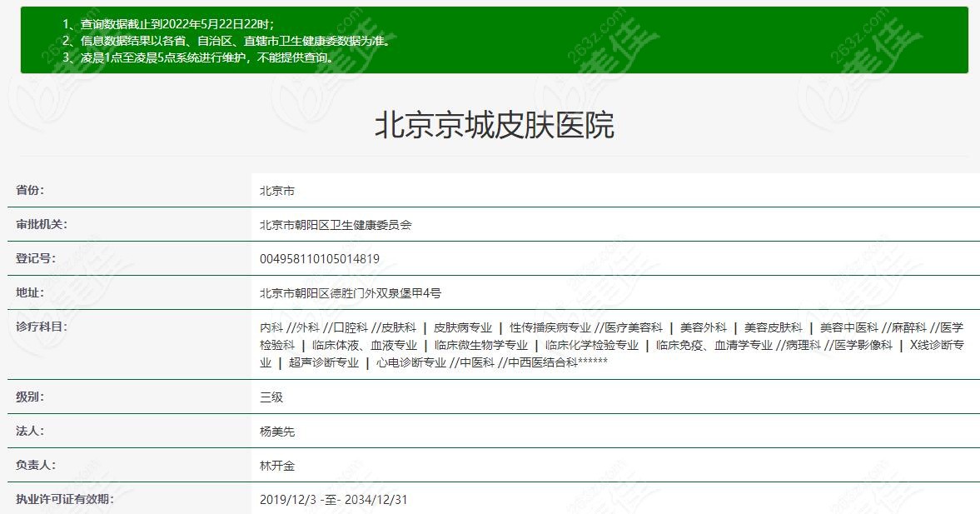Click the address 德胜门外双泉堡甲4号

pyautogui.click(x=350, y=293)
